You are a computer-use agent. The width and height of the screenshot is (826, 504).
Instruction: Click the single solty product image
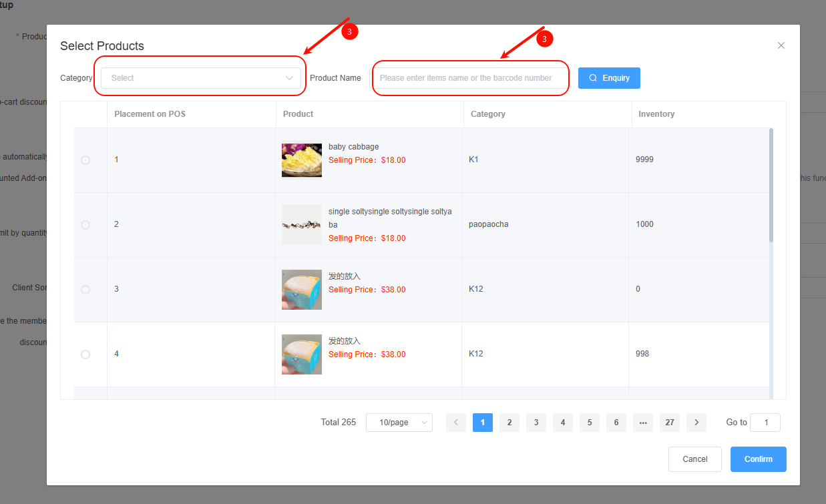coord(302,225)
